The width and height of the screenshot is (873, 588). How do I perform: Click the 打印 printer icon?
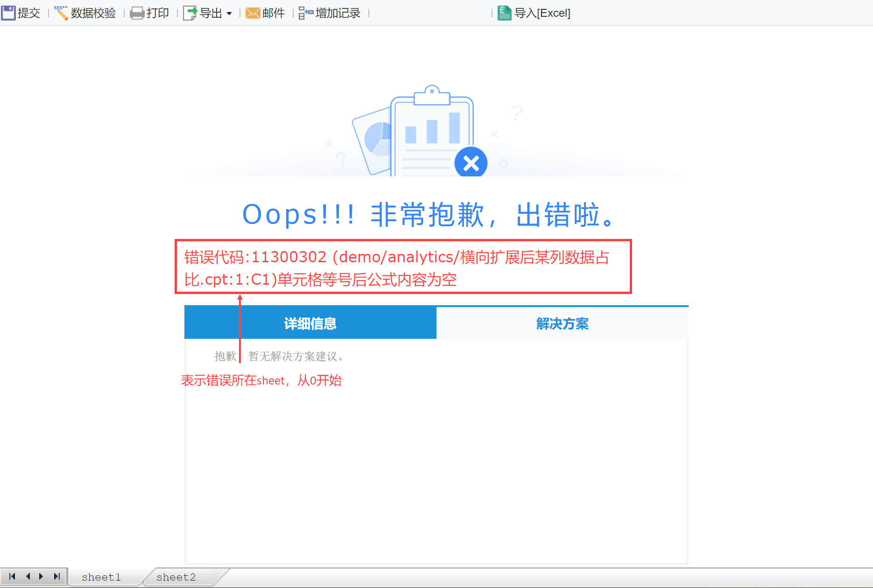point(137,13)
